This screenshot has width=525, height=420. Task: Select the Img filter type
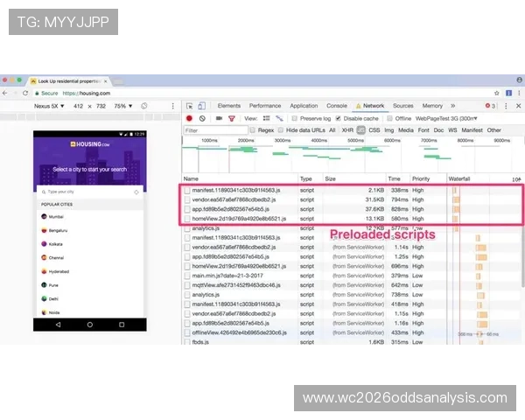pyautogui.click(x=389, y=130)
